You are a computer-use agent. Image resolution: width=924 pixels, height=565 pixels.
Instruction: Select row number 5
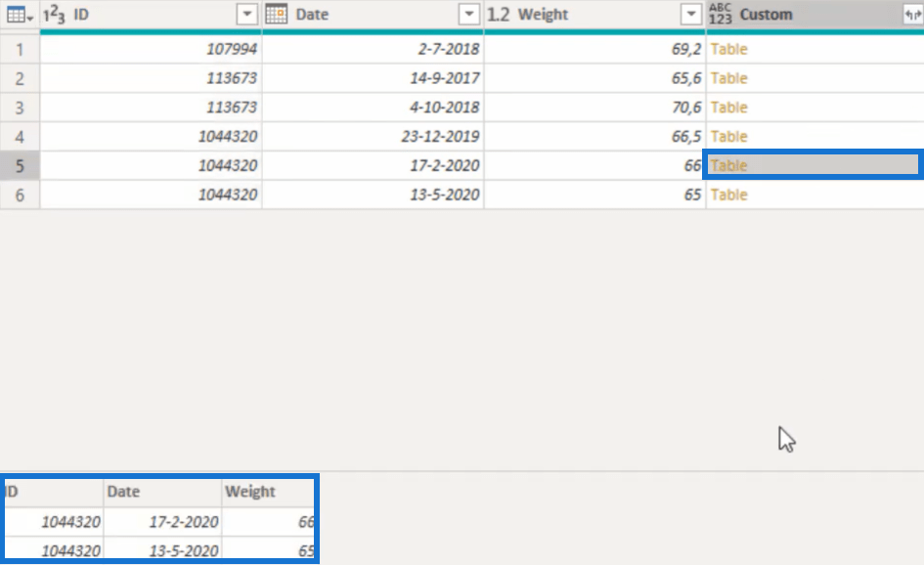tap(20, 165)
